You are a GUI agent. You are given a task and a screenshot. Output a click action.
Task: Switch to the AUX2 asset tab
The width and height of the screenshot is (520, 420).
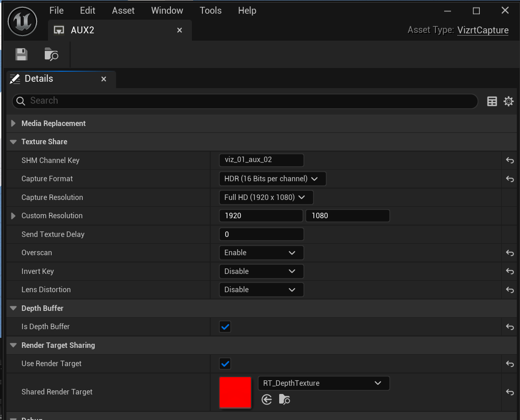tap(83, 30)
